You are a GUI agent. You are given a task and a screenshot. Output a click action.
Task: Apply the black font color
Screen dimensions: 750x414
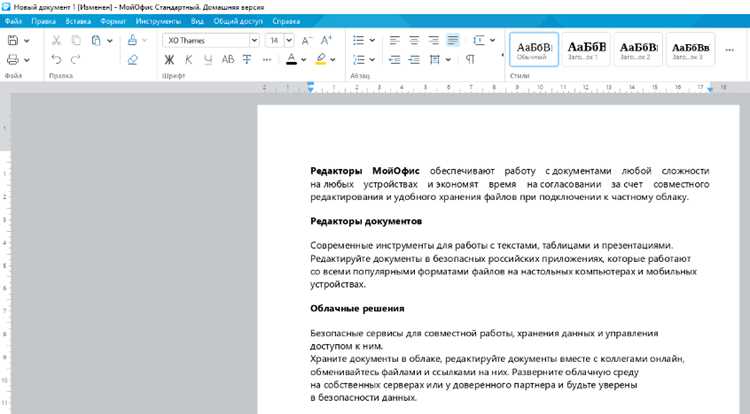[x=291, y=60]
